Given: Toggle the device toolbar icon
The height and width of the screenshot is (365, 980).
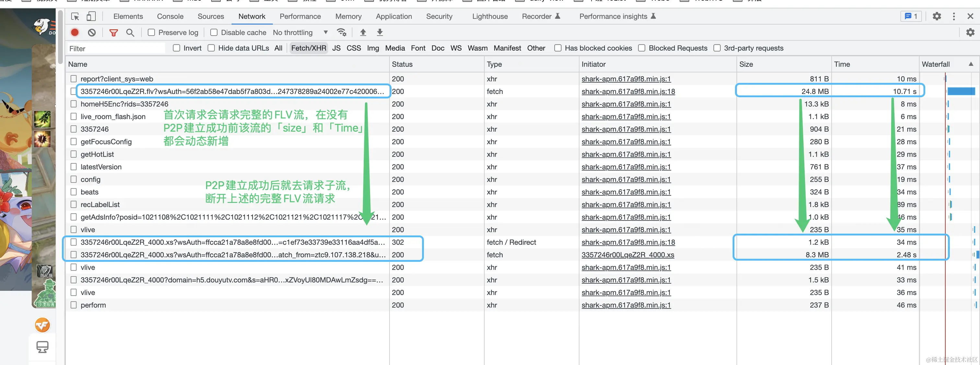Looking at the screenshot, I should click(91, 16).
